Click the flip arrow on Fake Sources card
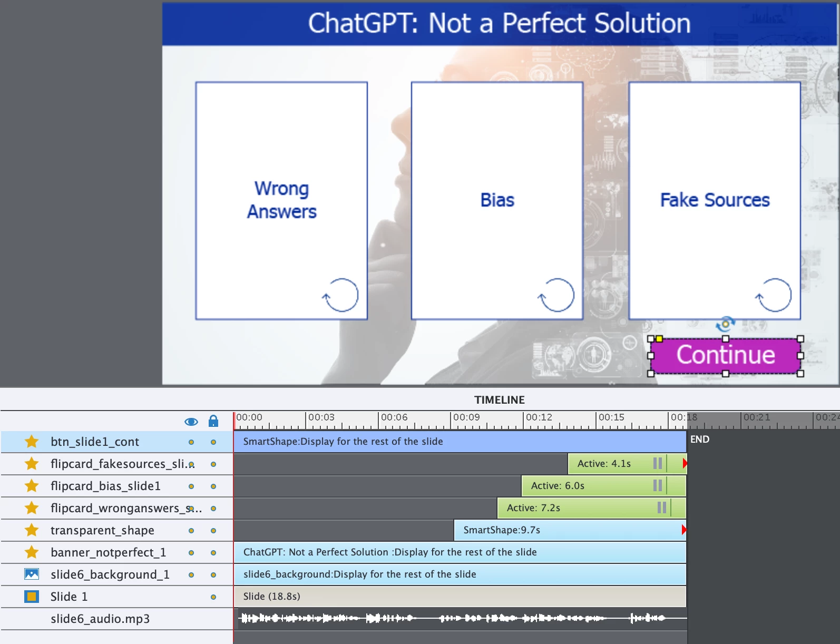The image size is (840, 644). click(773, 295)
